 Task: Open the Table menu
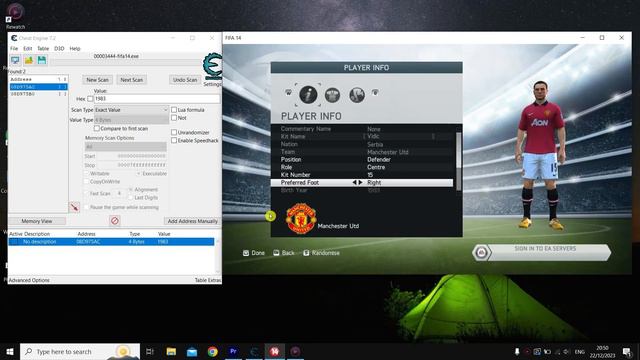pyautogui.click(x=43, y=49)
